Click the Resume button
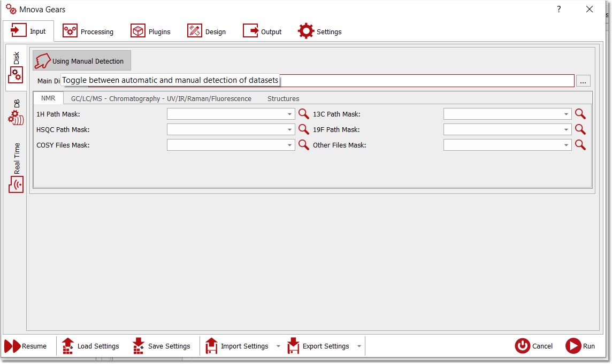The height and width of the screenshot is (364, 612). click(x=25, y=346)
